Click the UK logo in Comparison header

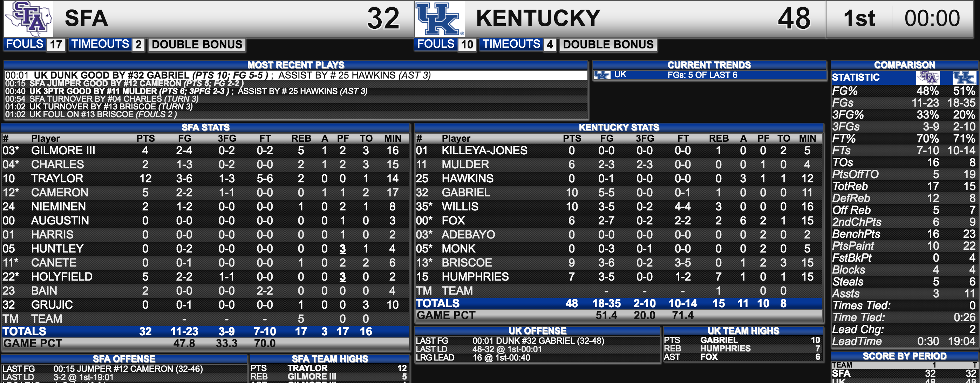point(964,78)
